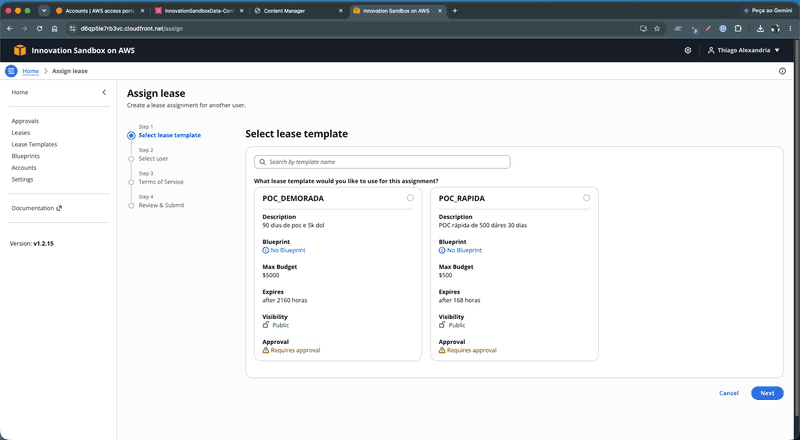The image size is (800, 440).
Task: Open the tab search dropdown arrow
Action: (x=44, y=11)
